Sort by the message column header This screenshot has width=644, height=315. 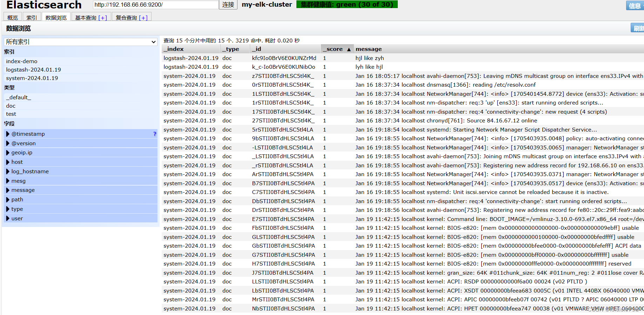[x=499, y=49]
